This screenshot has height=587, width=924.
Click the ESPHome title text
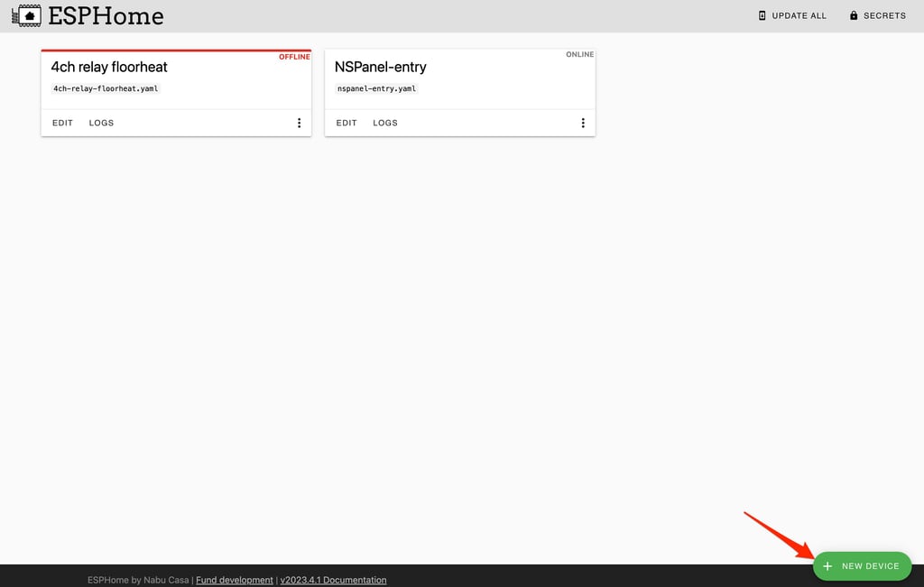[x=106, y=16]
